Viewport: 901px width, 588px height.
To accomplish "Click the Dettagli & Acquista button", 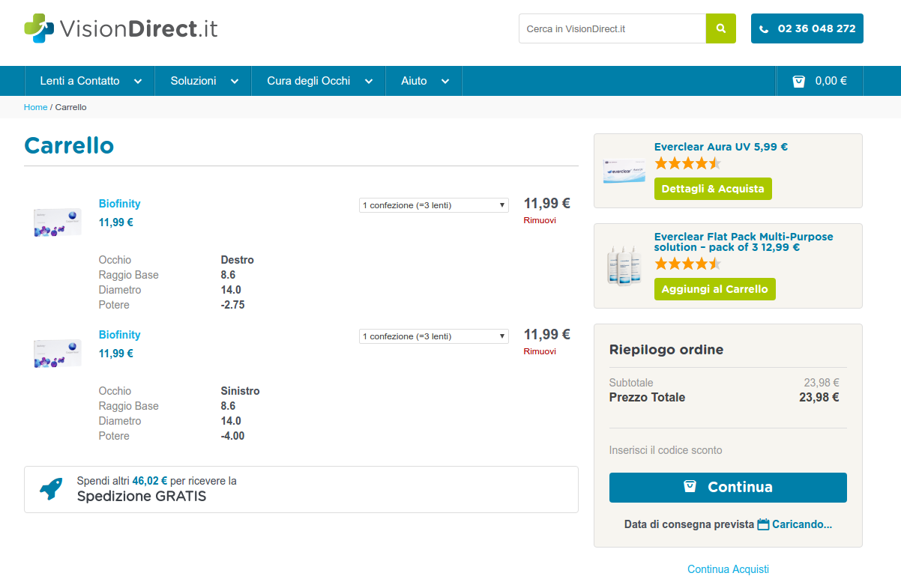I will [x=713, y=189].
